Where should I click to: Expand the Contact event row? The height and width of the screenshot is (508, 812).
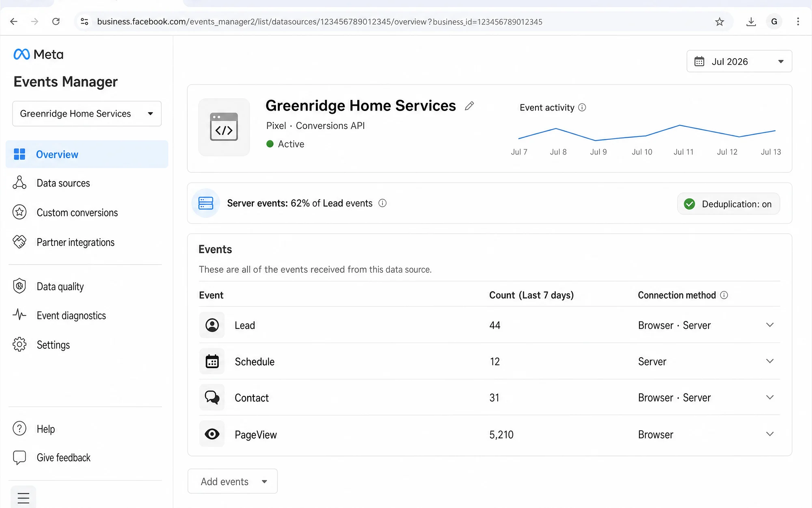pyautogui.click(x=770, y=397)
